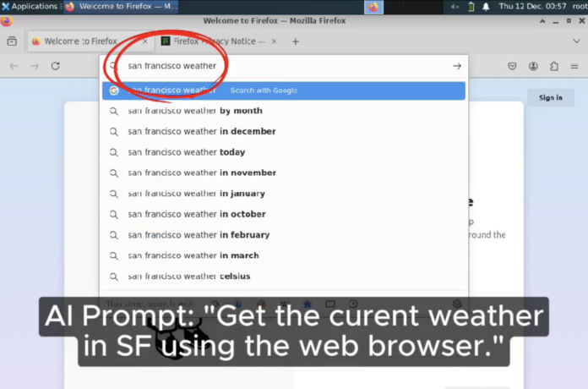
Task: Pick 'san francisco weather celsius' suggestion
Action: pos(188,276)
